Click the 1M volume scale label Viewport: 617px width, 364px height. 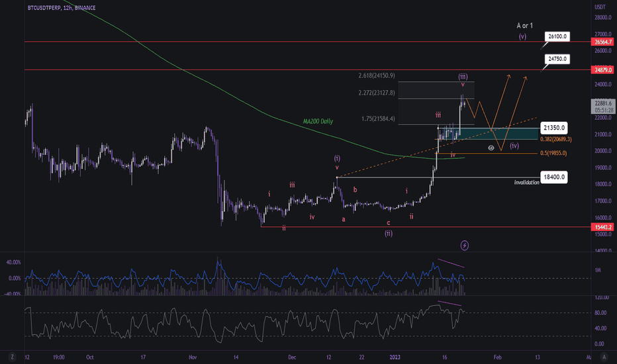pyautogui.click(x=598, y=270)
